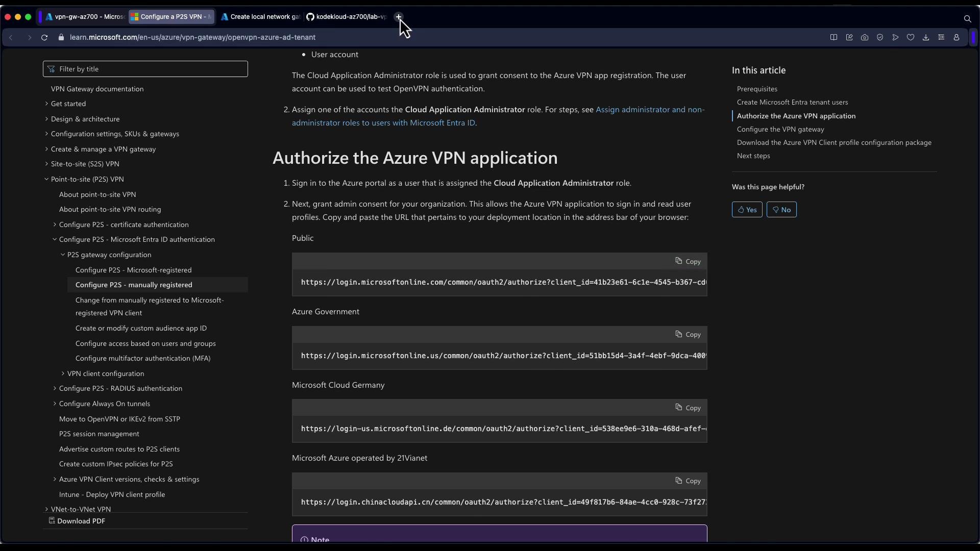Switch to the vpn-gw-az700 tab
This screenshot has height=551, width=980.
click(x=84, y=17)
